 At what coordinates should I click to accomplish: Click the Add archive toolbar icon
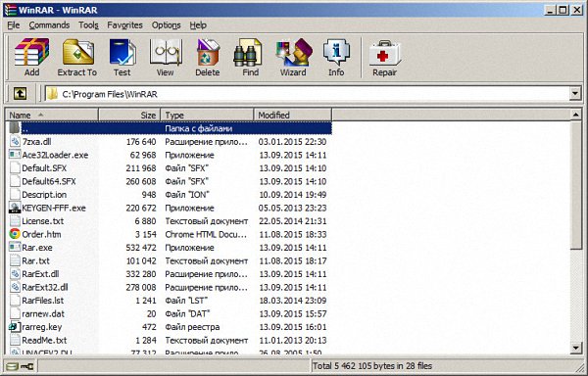(x=32, y=51)
